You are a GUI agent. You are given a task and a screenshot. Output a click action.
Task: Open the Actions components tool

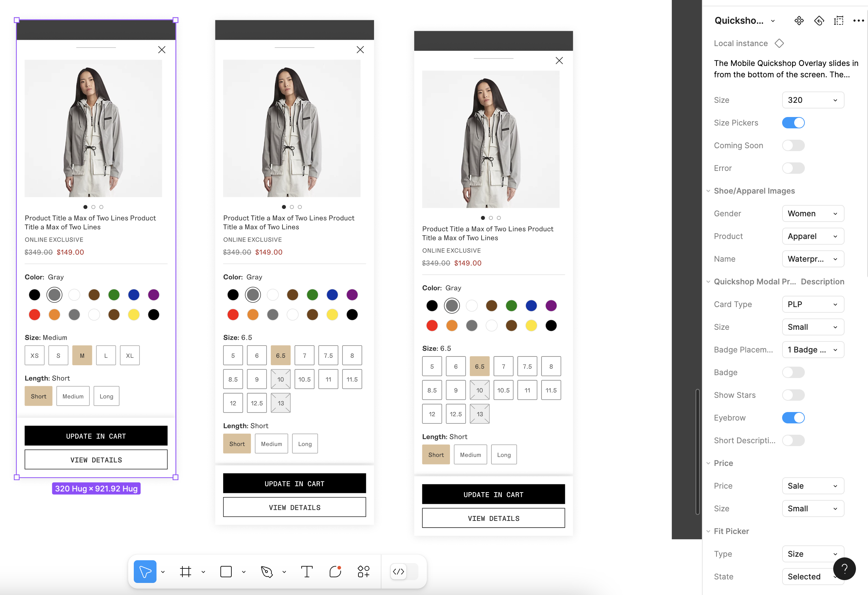tap(363, 572)
